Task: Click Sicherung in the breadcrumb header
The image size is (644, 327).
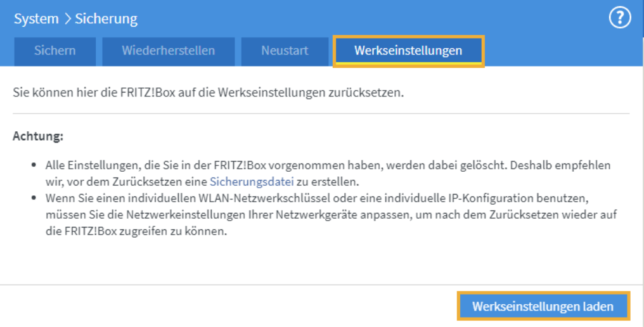Action: pyautogui.click(x=106, y=19)
